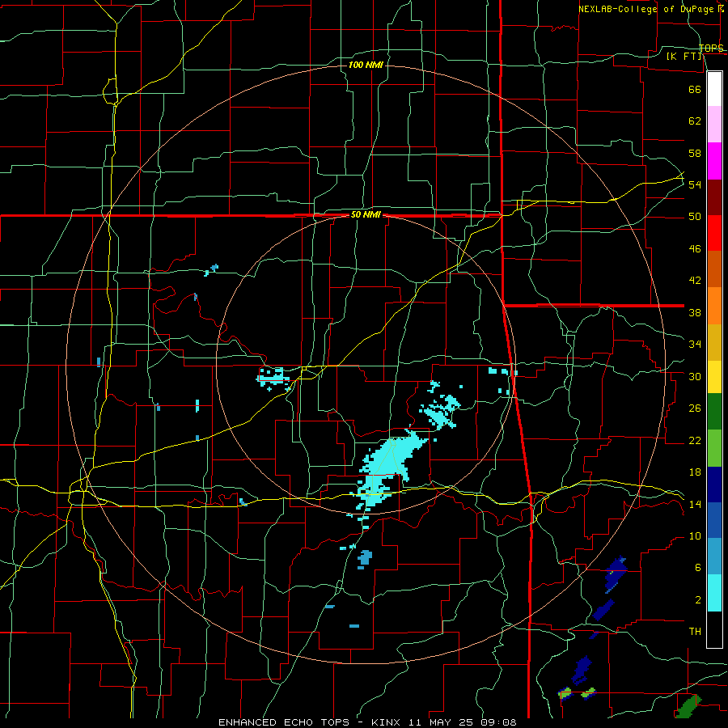Click the 38 legend value
This screenshot has height=728, width=728.
[695, 313]
